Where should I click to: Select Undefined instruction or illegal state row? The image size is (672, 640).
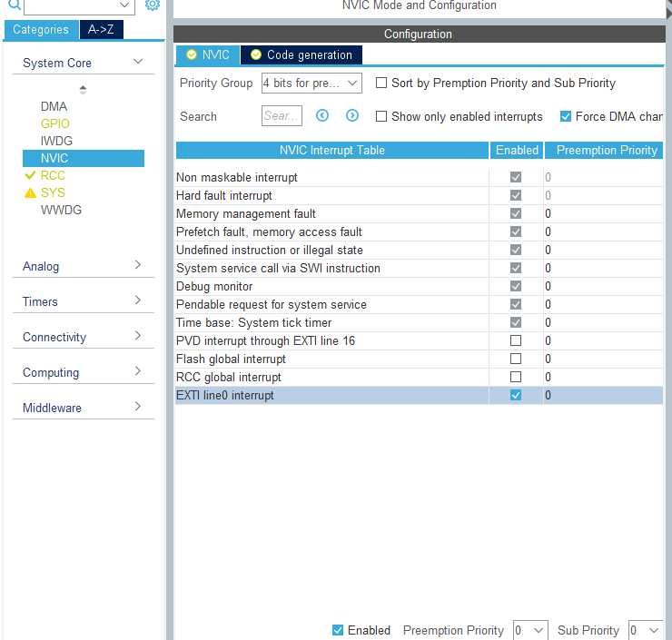(x=419, y=250)
